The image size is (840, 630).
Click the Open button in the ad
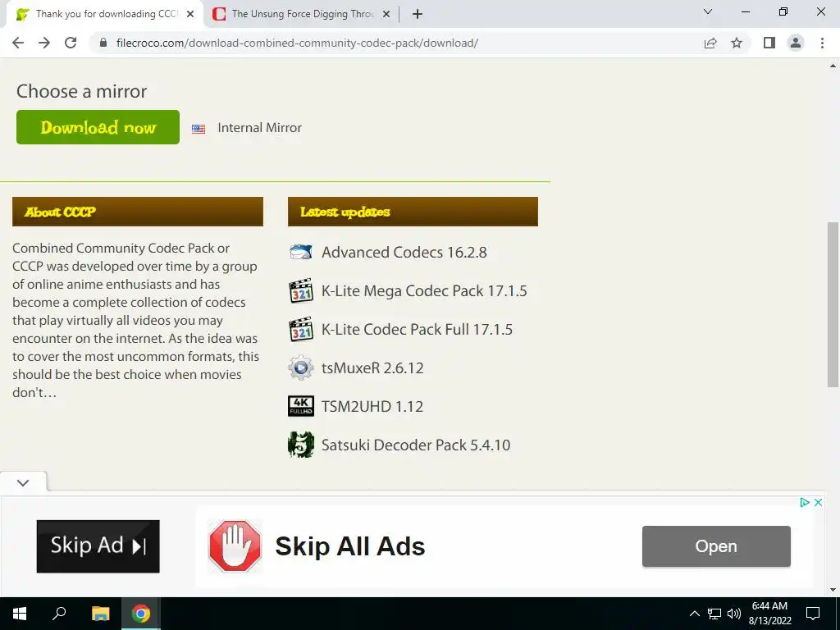(716, 546)
